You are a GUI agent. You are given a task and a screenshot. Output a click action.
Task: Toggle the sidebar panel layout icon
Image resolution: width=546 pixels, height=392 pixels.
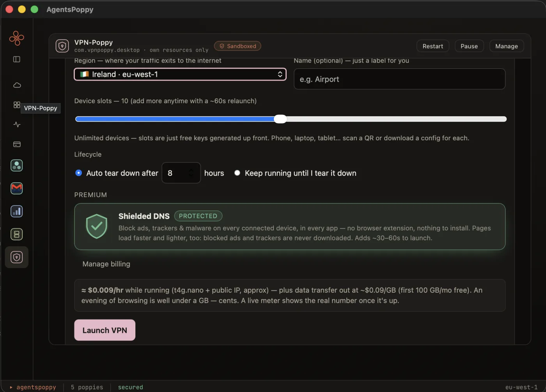coord(17,59)
